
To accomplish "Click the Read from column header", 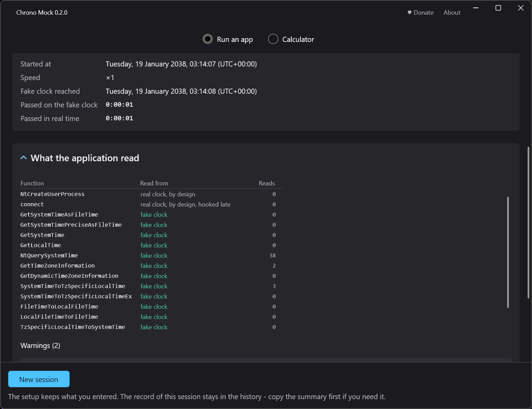I will 154,183.
